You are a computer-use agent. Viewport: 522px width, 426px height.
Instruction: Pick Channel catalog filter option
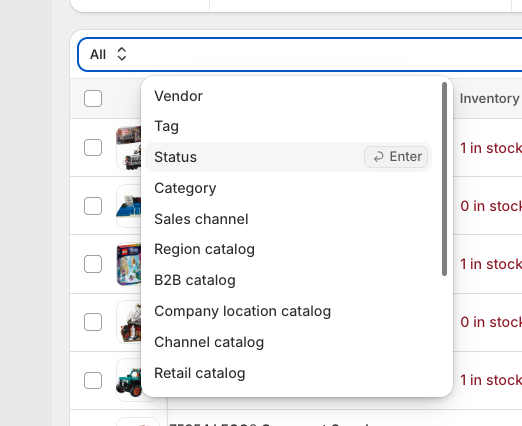pyautogui.click(x=288, y=342)
